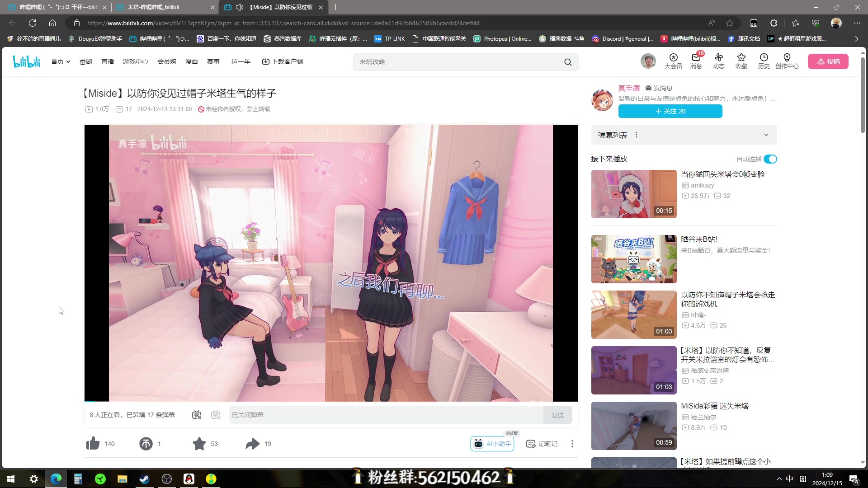Click the 发送 send button
The image size is (868, 488).
pos(557,415)
